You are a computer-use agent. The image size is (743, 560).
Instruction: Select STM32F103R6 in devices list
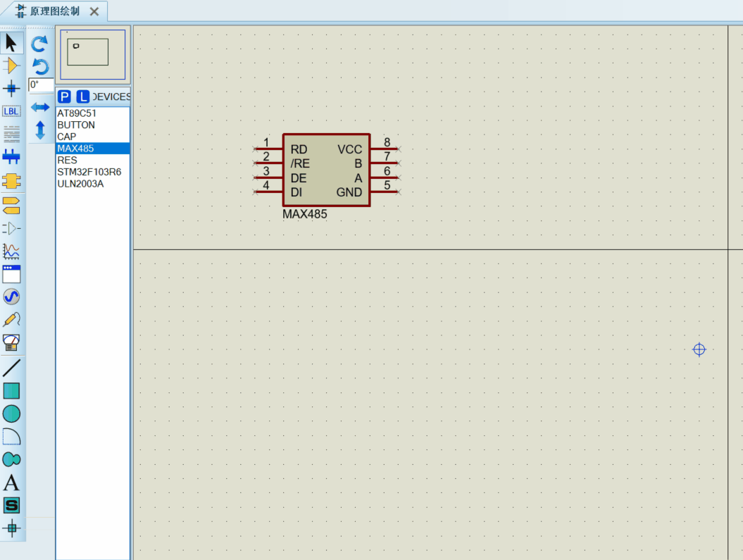(93, 172)
